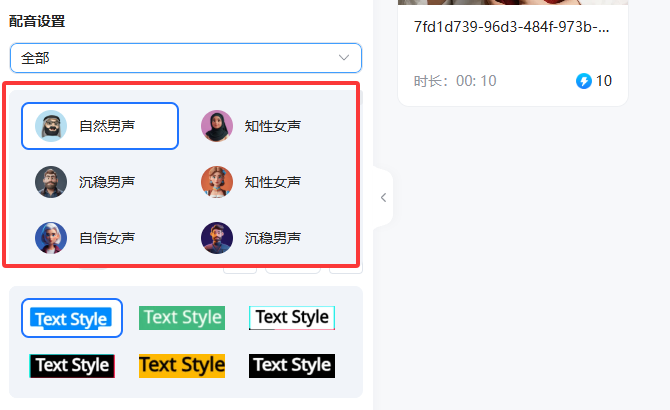Click the 7fd1d739-96d3-484f-973b file name
Screen dimensions: 670x410
point(511,27)
